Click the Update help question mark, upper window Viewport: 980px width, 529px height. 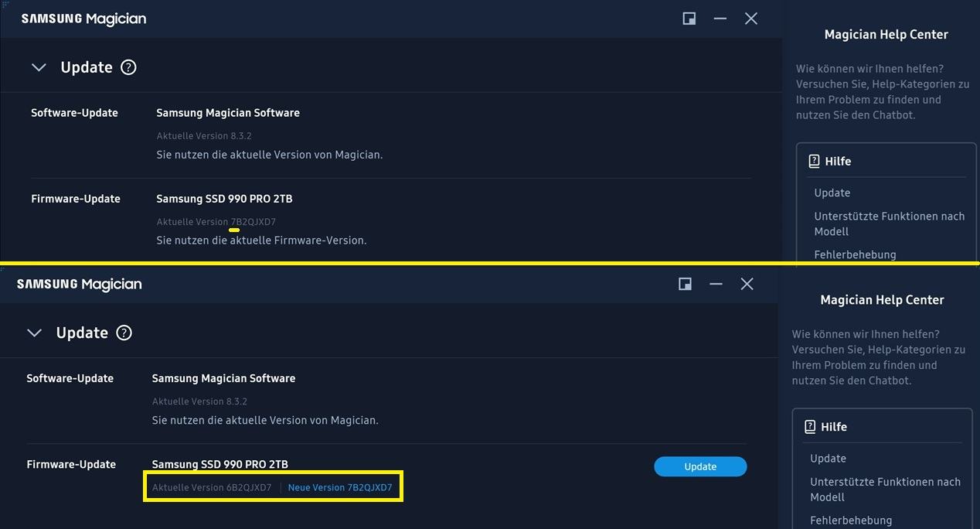128,67
